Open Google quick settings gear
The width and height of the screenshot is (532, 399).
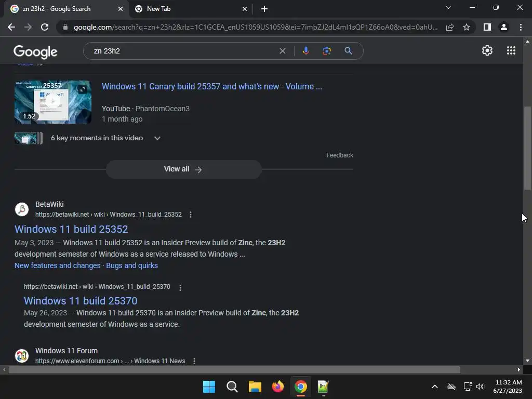pyautogui.click(x=487, y=50)
